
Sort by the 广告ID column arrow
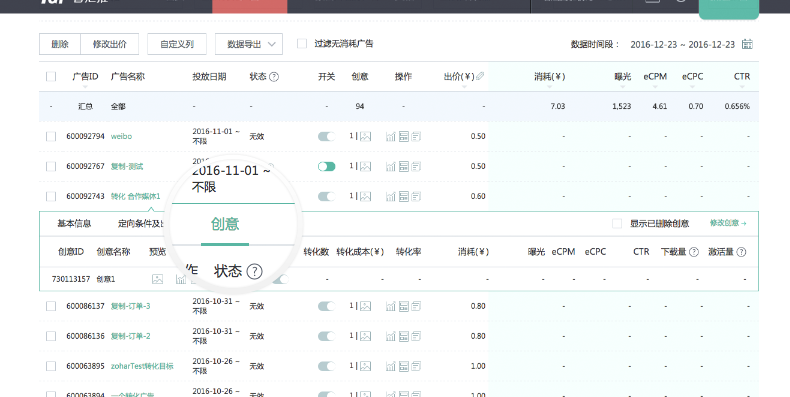[85, 87]
